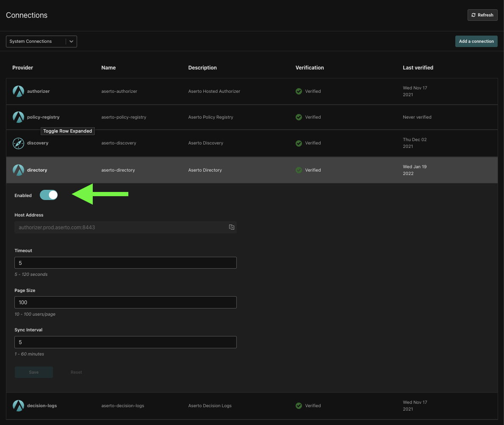Click the aserto-discovery name cell
Viewport: 504px width, 425px height.
(119, 143)
